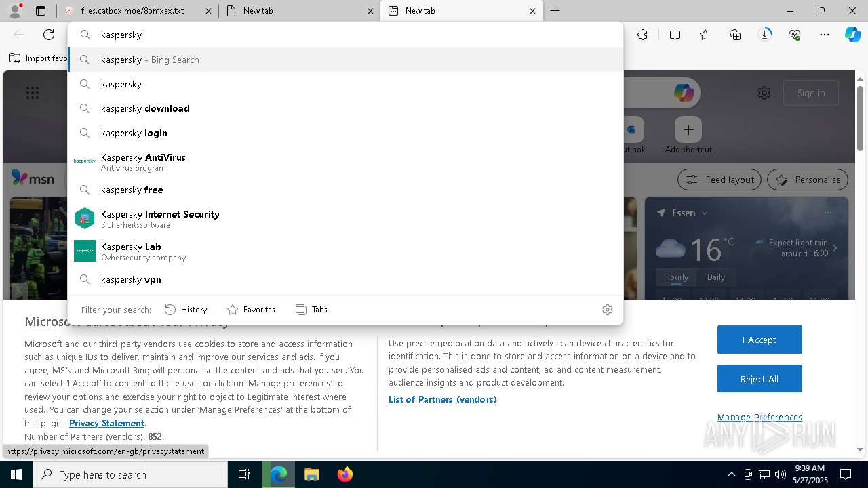Open the Collections toolbar icon
This screenshot has height=488, width=868.
point(735,35)
